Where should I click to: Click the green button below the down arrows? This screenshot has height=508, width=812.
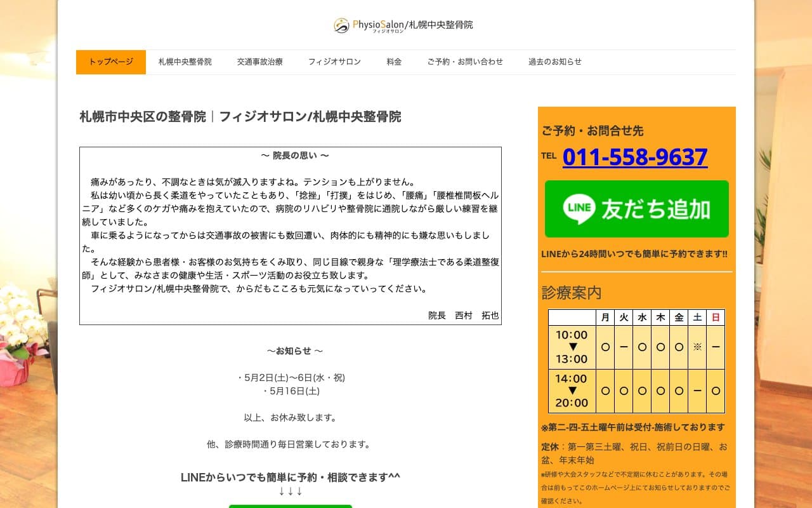[x=290, y=505]
